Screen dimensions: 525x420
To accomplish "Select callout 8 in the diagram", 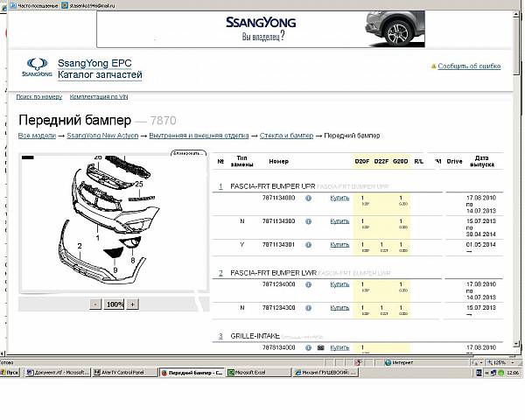I will coord(133,260).
